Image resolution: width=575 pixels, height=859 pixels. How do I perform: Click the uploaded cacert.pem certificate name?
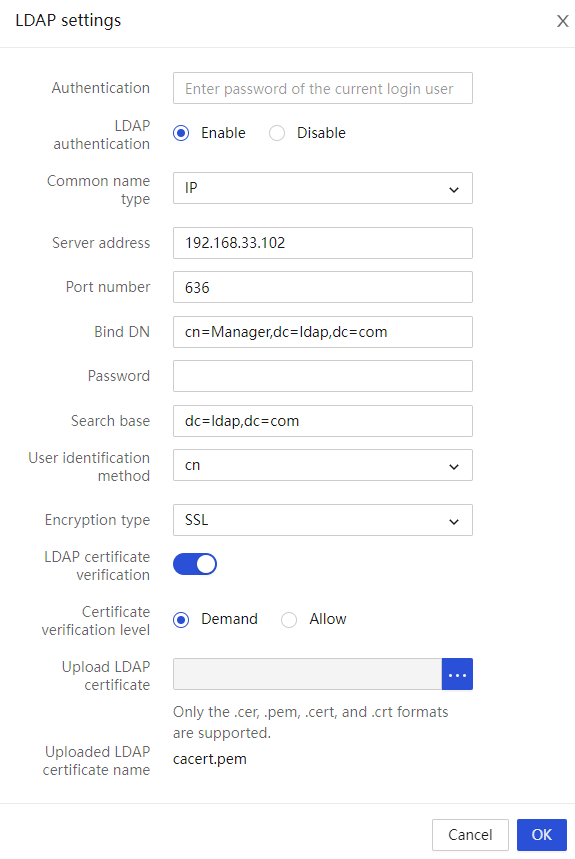click(x=210, y=759)
